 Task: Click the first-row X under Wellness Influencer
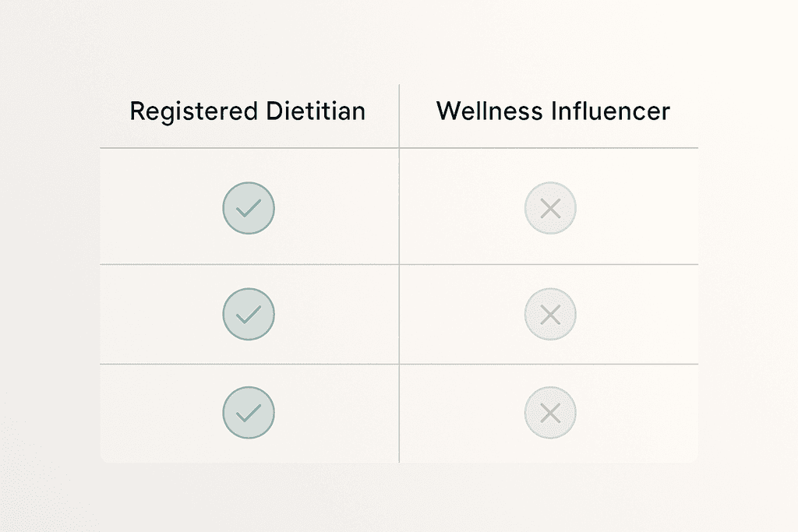[x=550, y=208]
